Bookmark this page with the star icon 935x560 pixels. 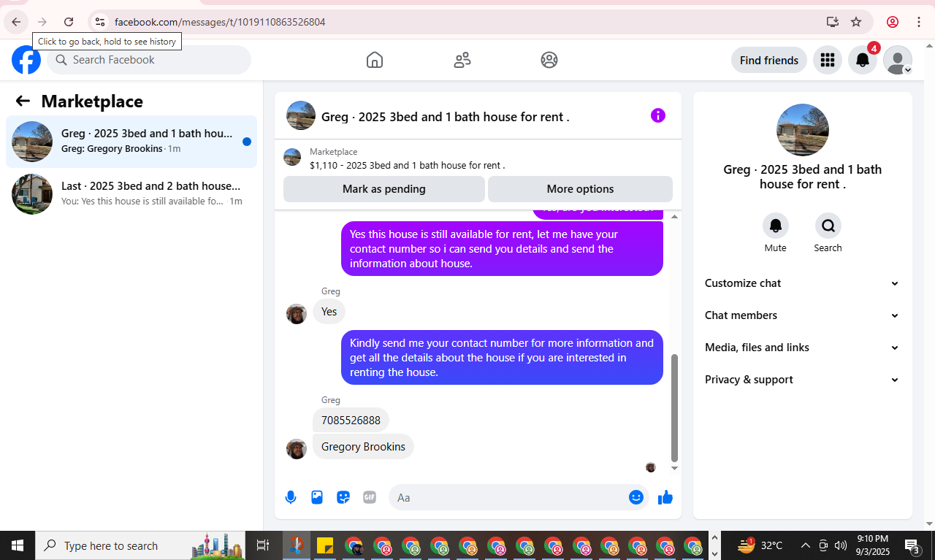856,22
